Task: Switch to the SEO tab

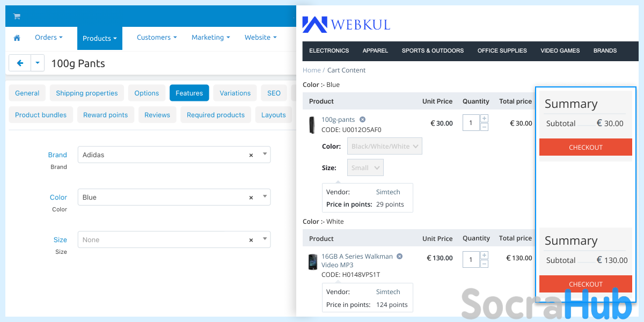Action: [274, 93]
